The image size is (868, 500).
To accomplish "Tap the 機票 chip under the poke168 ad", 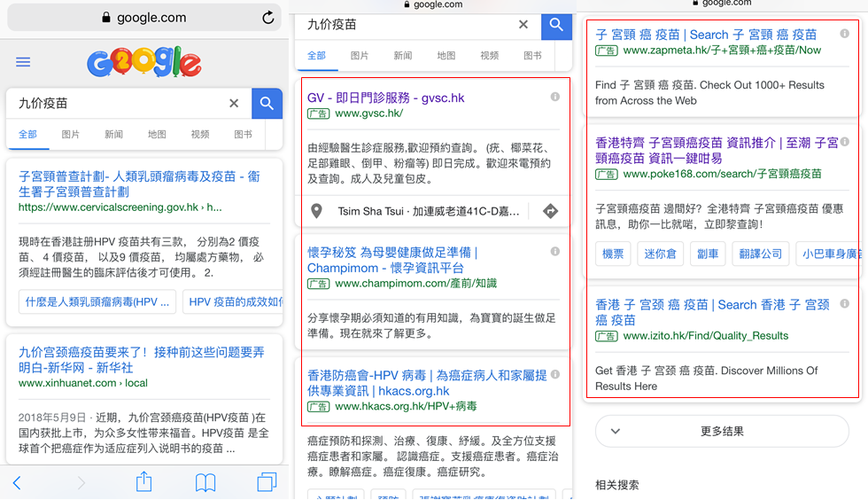I will (x=613, y=254).
